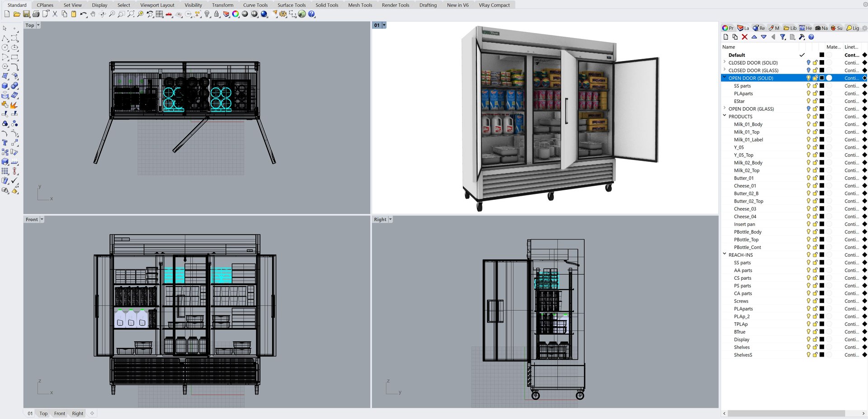Switch to the Mesh Tools toolbar tab

[360, 5]
